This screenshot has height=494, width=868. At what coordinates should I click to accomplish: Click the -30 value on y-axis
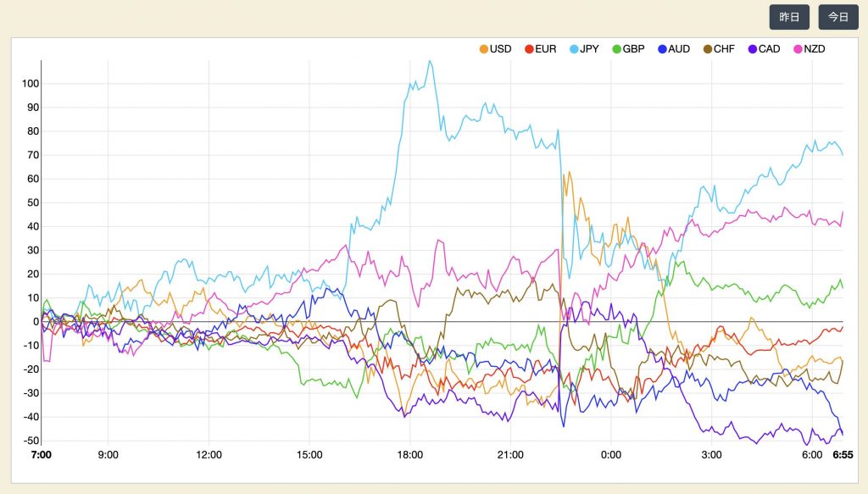(x=31, y=393)
